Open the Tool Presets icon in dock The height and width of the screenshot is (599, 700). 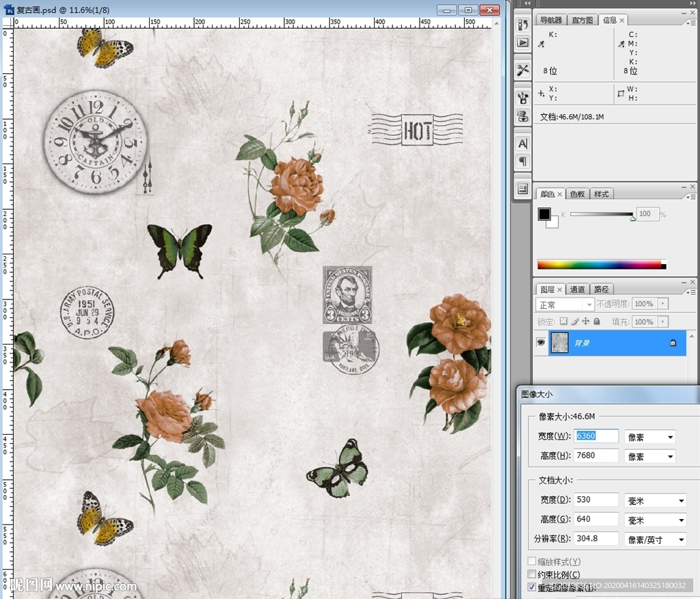coord(523,70)
